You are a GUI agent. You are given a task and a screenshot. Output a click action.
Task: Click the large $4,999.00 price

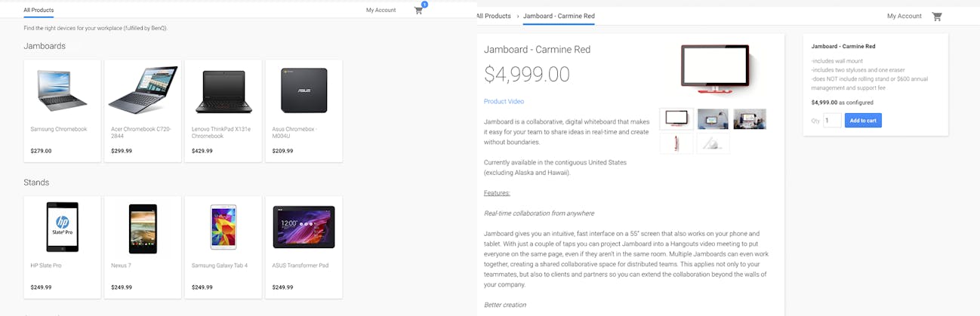527,74
